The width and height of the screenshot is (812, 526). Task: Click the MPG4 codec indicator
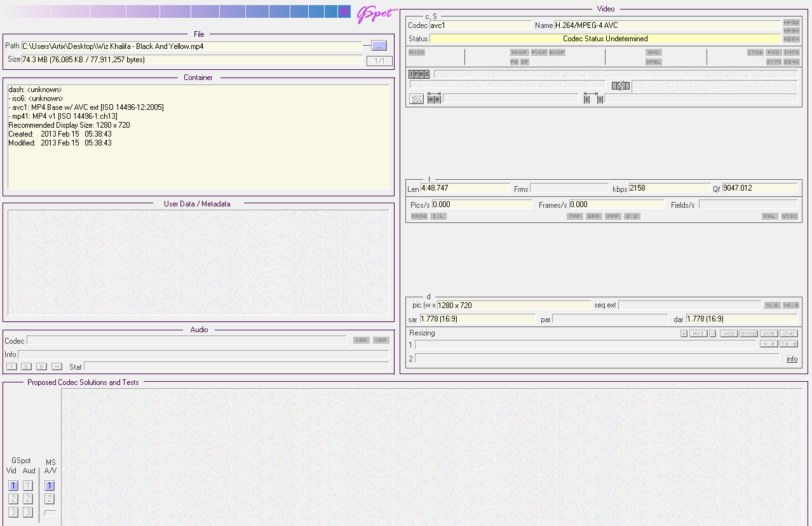click(791, 30)
